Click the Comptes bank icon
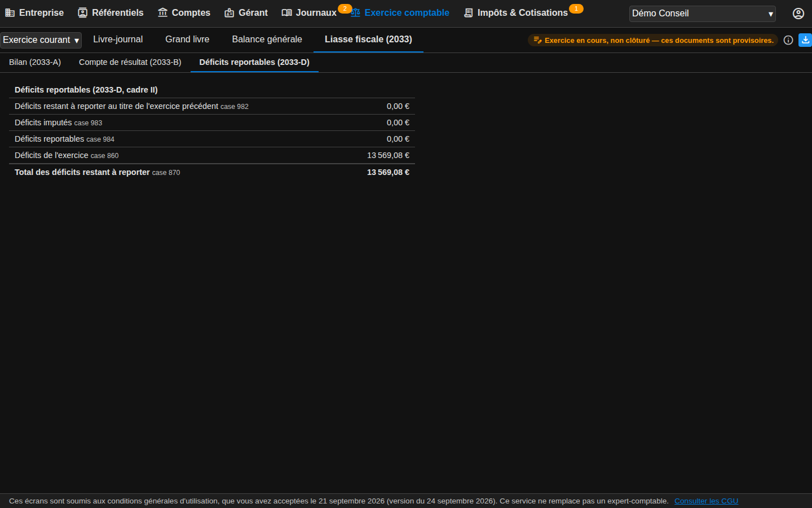812x508 pixels. pyautogui.click(x=162, y=12)
